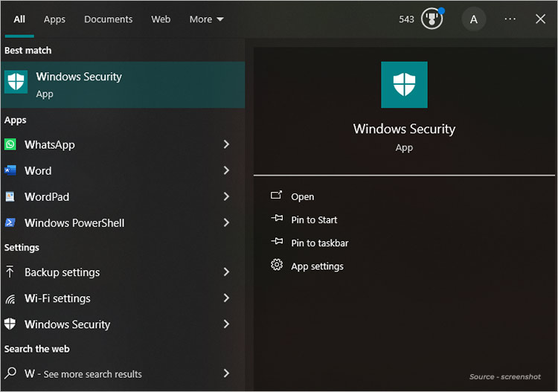Viewport: 558px width, 392px height.
Task: Open Backup settings result text
Action: (62, 272)
